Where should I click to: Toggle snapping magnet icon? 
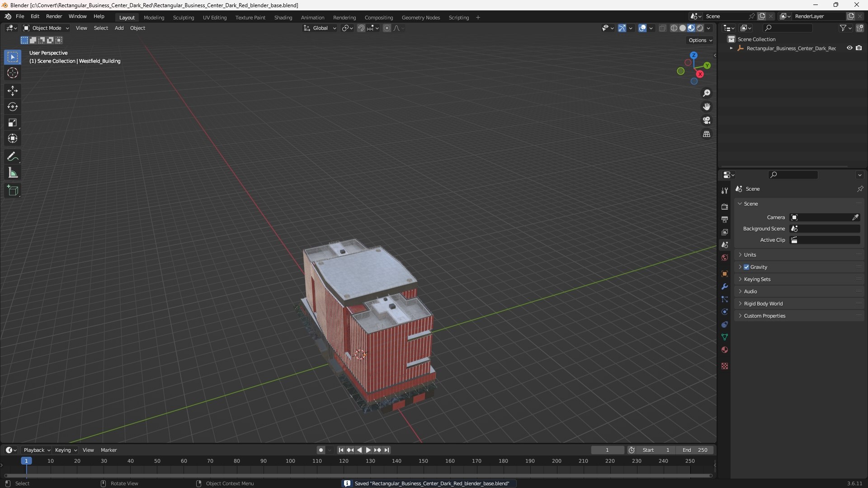coord(361,28)
